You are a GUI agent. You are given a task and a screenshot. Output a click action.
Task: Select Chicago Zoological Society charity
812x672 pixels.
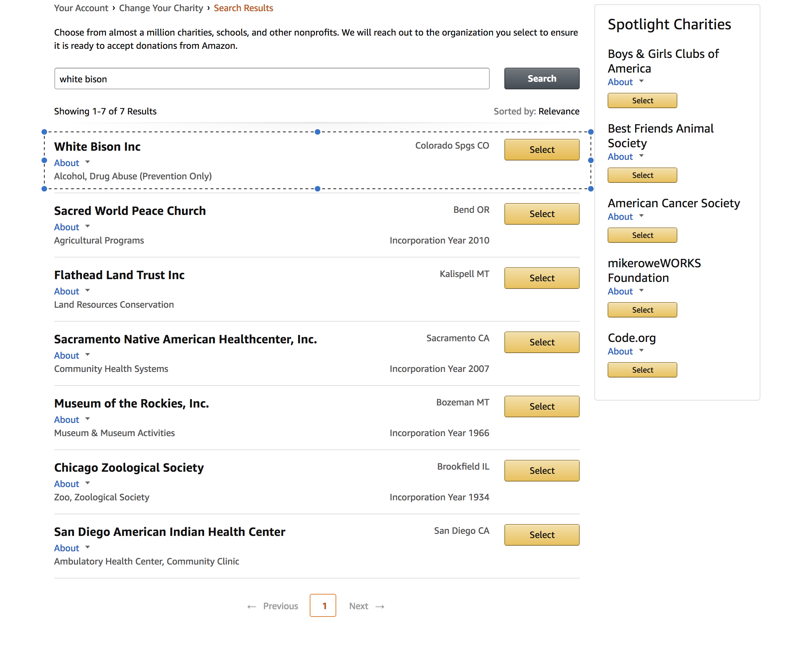click(541, 470)
